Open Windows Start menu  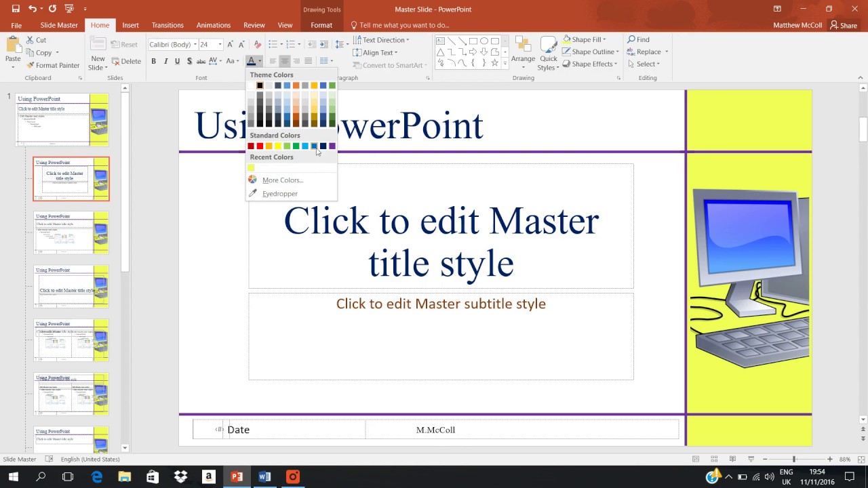coord(13,476)
